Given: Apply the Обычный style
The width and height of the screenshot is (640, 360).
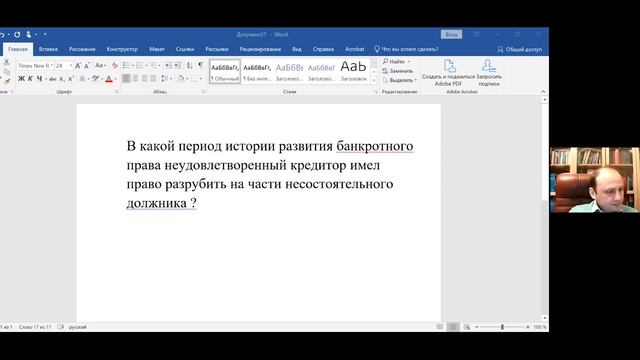Looking at the screenshot, I should [225, 71].
